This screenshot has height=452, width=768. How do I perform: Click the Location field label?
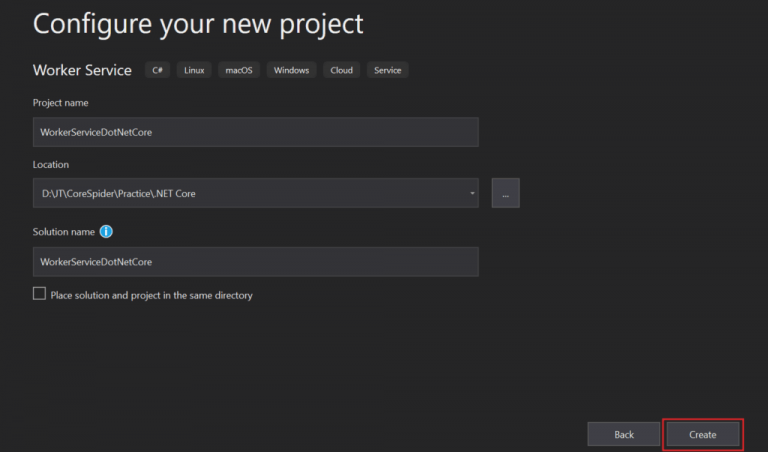click(51, 164)
